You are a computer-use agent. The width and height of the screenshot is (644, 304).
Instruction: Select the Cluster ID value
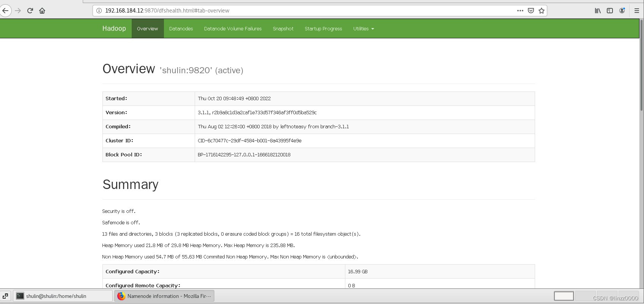click(249, 140)
